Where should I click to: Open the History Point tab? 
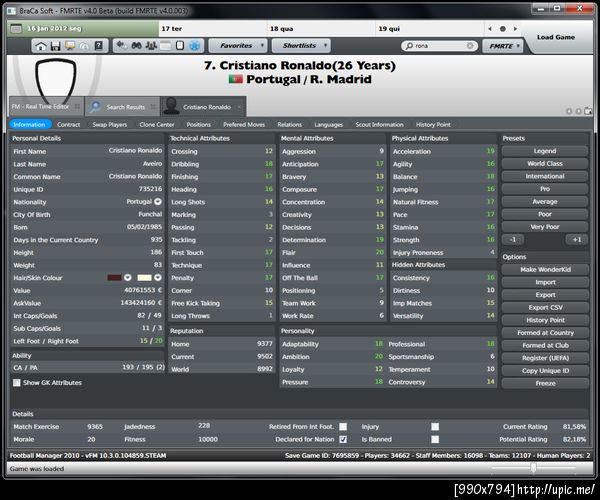433,124
